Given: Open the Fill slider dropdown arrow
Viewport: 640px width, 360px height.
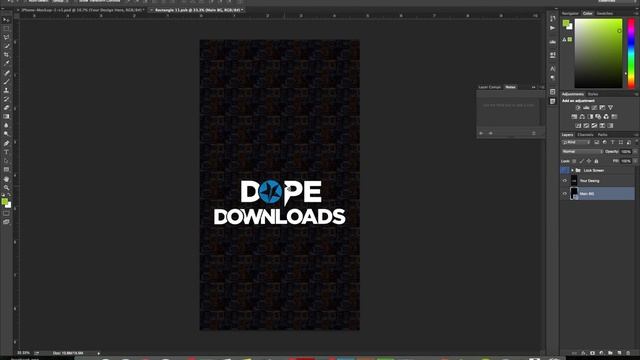Looking at the screenshot, I should pos(635,161).
